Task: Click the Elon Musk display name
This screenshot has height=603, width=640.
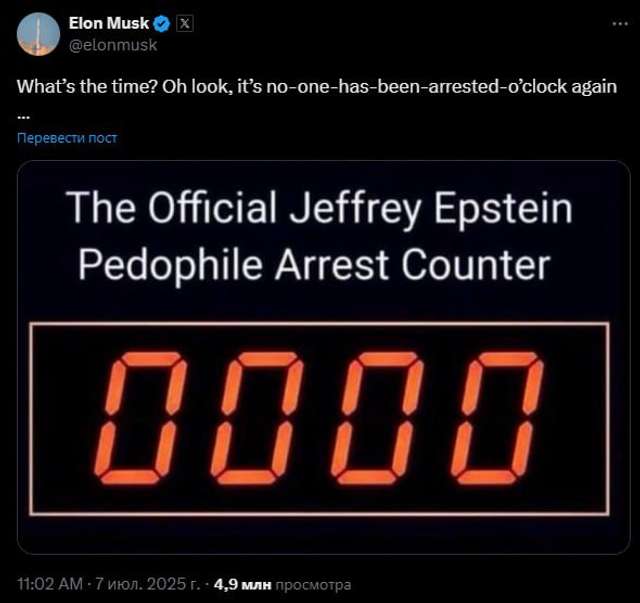Action: point(109,23)
